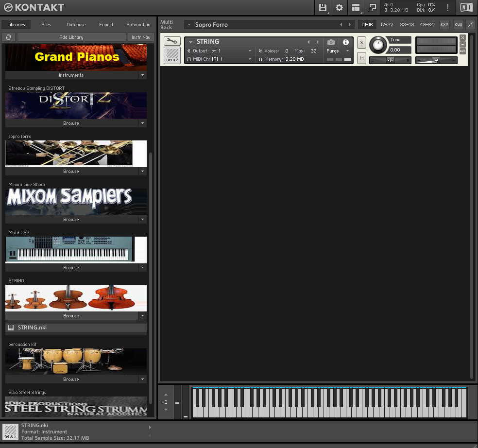Viewport: 478px width, 448px height.
Task: Show instrument page 17-32
Action: click(x=387, y=25)
